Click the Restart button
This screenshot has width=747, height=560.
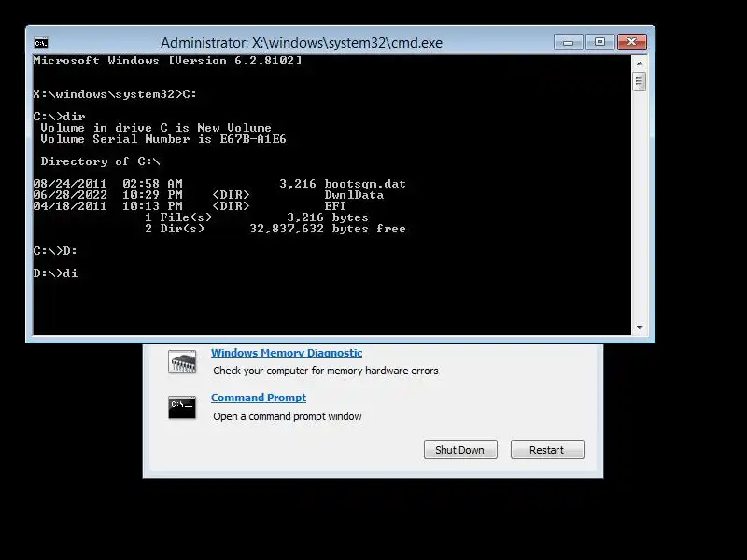(x=547, y=450)
